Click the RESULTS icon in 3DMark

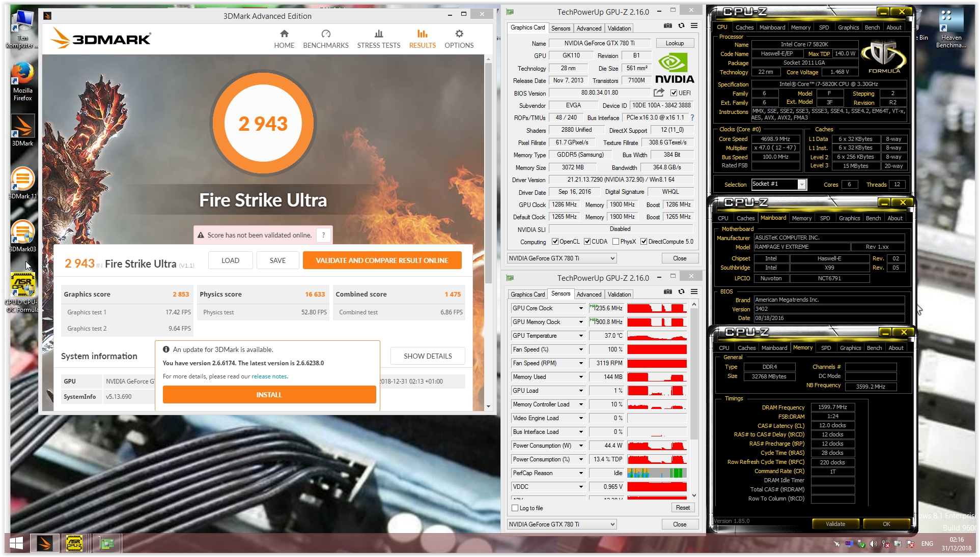pyautogui.click(x=423, y=34)
